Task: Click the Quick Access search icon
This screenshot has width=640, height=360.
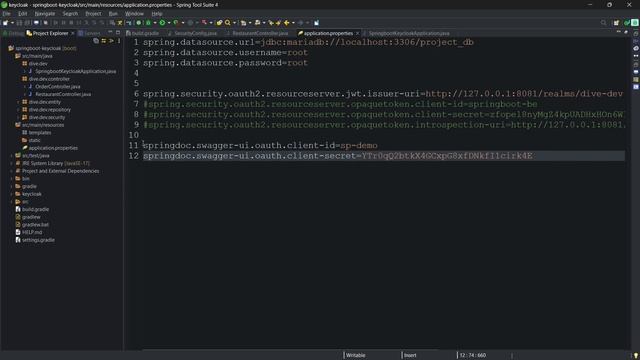Action: tap(603, 23)
